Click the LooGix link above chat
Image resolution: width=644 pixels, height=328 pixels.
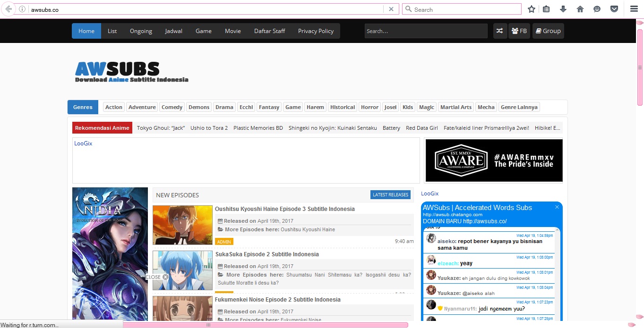coord(429,193)
